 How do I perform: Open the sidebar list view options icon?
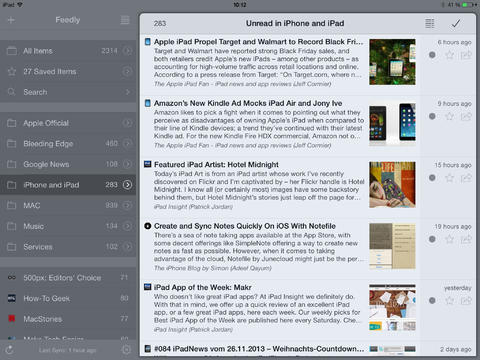(125, 20)
